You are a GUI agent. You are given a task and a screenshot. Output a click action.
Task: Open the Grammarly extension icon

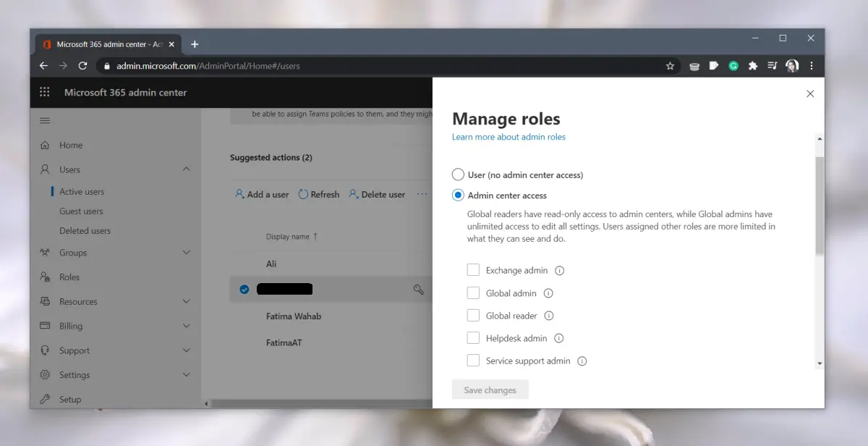(733, 66)
